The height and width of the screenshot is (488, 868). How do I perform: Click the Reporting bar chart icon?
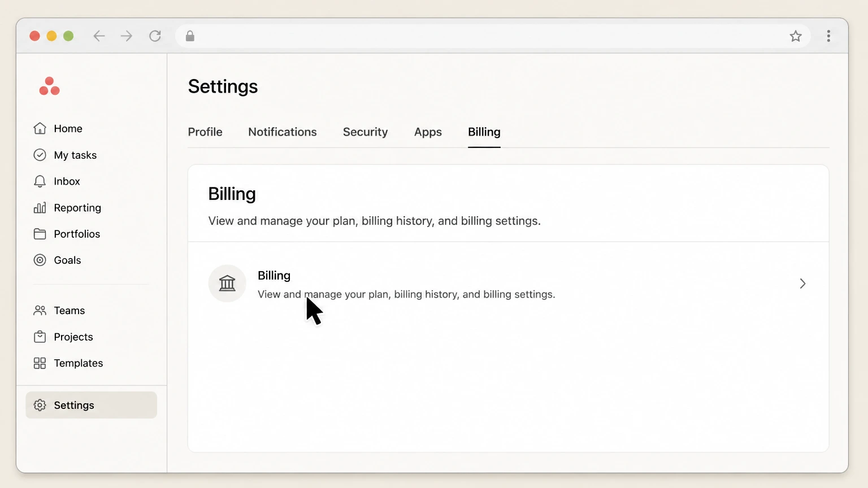coord(40,208)
